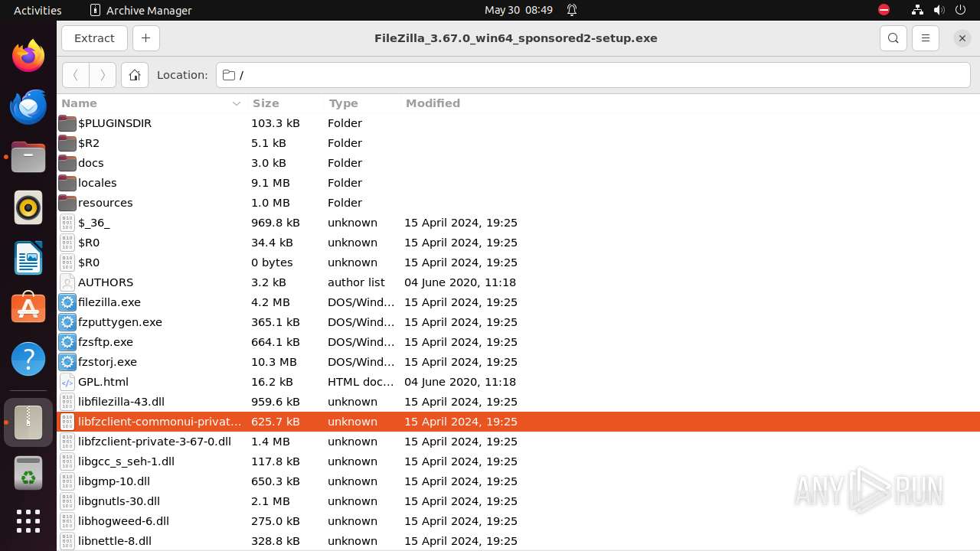Sort by the Type column header
The width and height of the screenshot is (980, 551).
click(x=361, y=103)
